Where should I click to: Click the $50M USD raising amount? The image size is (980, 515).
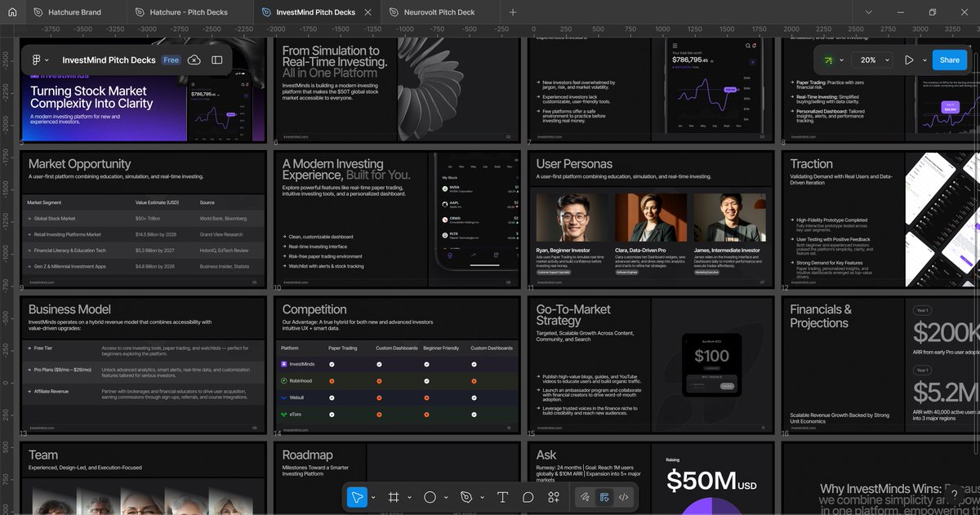[x=712, y=482]
